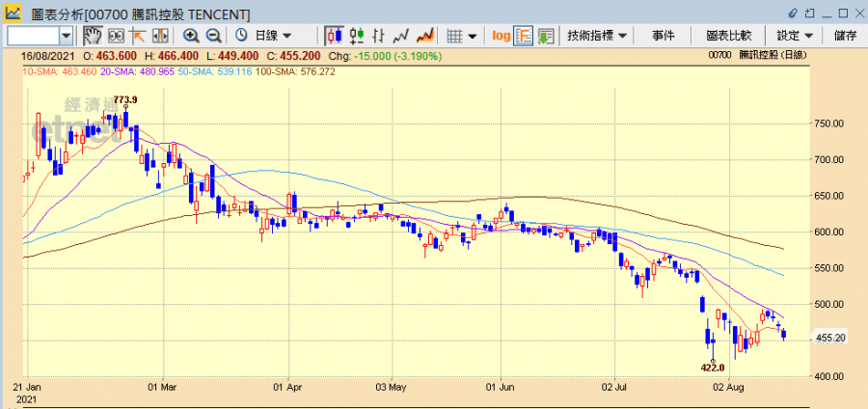Open the stock code combo box arrow

(x=66, y=35)
